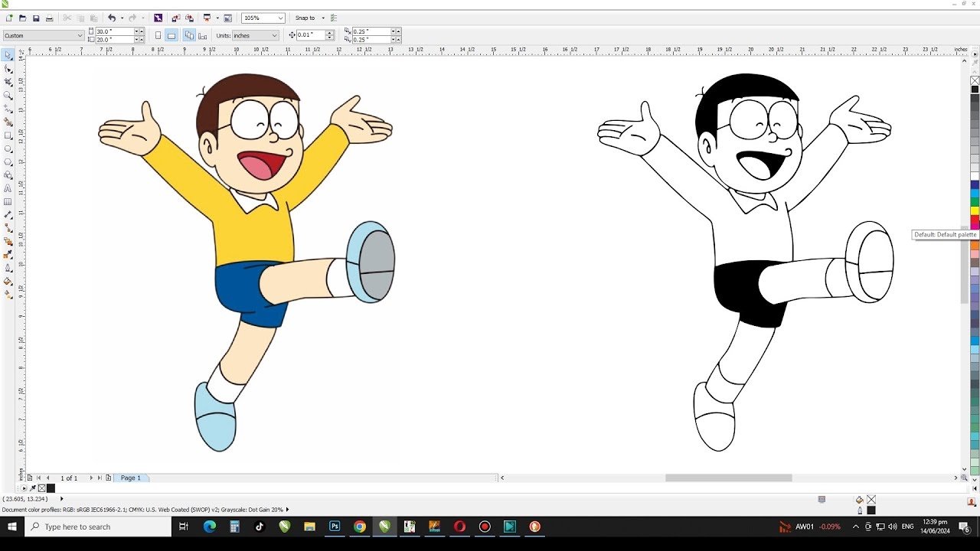Open Google Chrome from the taskbar
980x551 pixels.
click(x=360, y=527)
